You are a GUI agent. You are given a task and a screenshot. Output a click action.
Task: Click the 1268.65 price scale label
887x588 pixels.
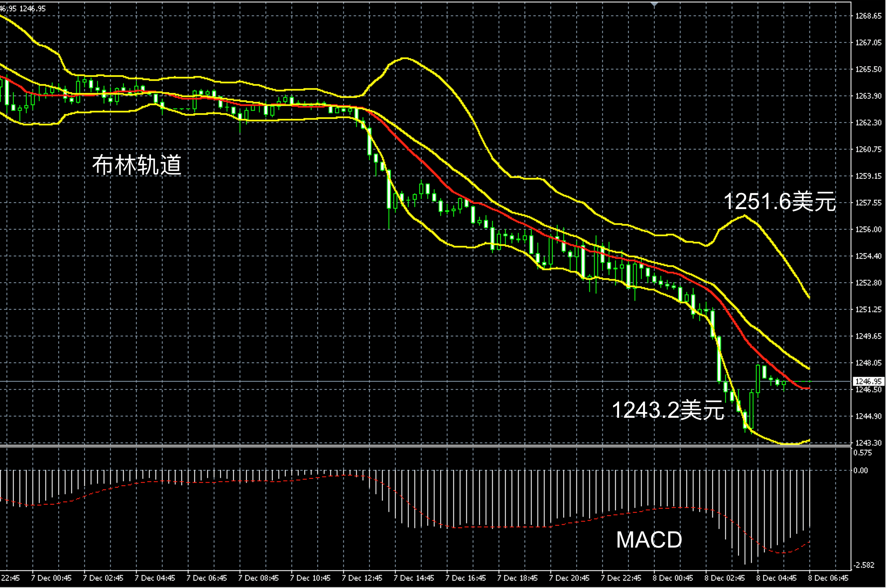click(x=868, y=16)
